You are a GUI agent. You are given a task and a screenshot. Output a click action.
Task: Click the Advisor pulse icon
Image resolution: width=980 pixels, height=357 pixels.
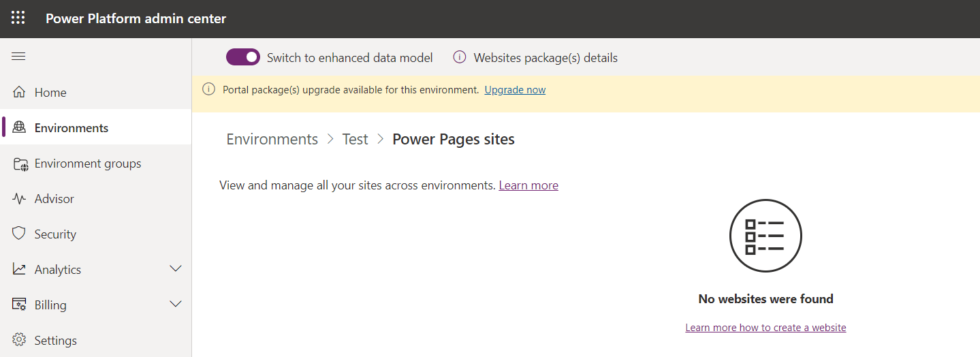[x=19, y=198]
